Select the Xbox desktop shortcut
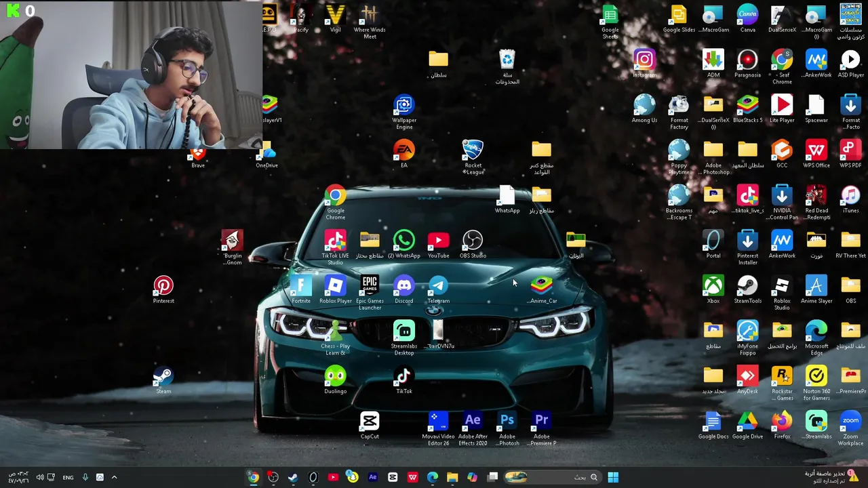The width and height of the screenshot is (868, 488). pyautogui.click(x=713, y=290)
